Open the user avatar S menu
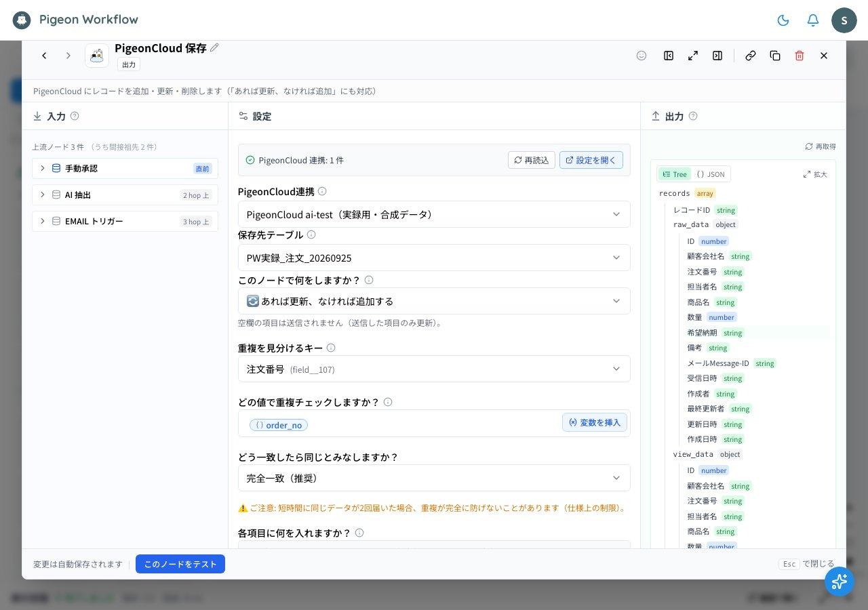 844,20
